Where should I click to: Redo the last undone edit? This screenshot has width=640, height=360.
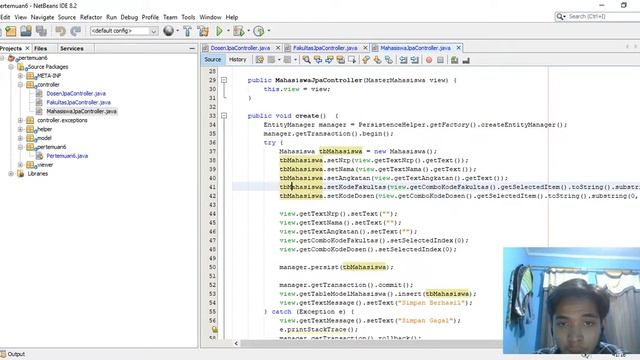76,31
